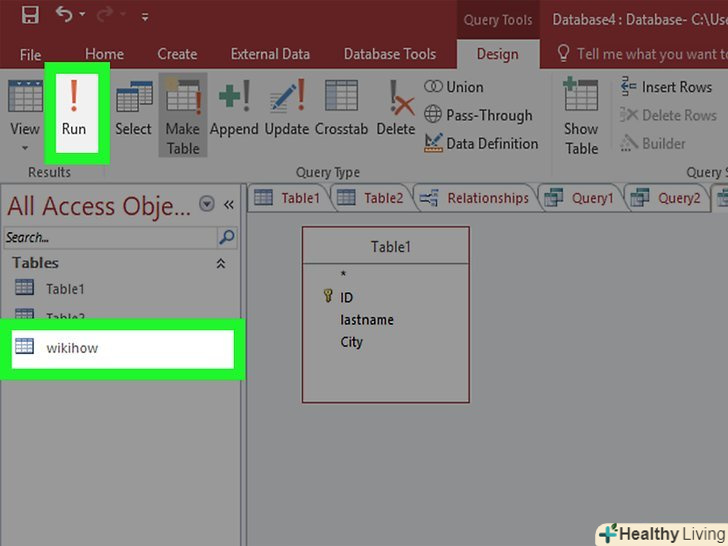The width and height of the screenshot is (728, 546).
Task: Click the Show Table icon
Action: [581, 96]
